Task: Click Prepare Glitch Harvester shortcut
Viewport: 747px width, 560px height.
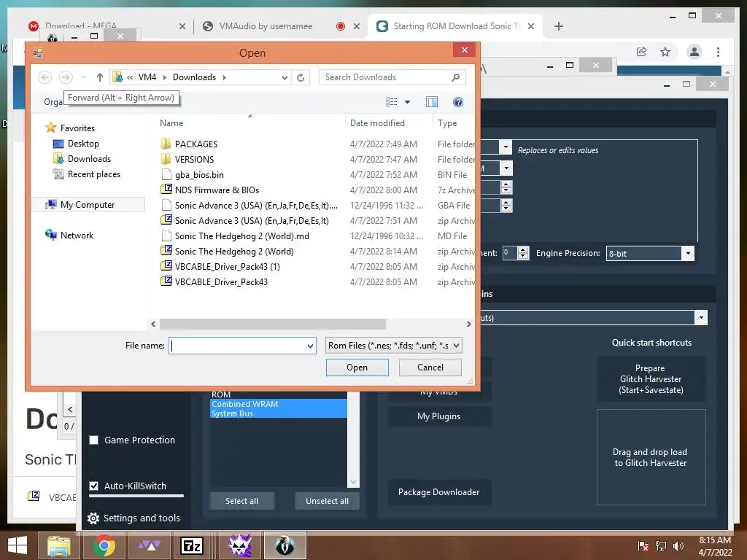Action: (x=651, y=379)
